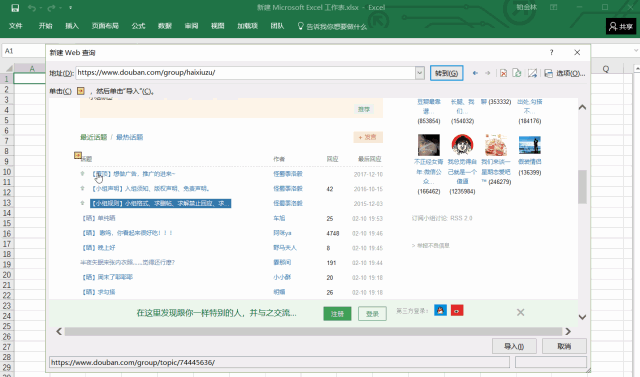Click the reply count 4748
Viewport: 640px width, 377px height.
click(333, 233)
